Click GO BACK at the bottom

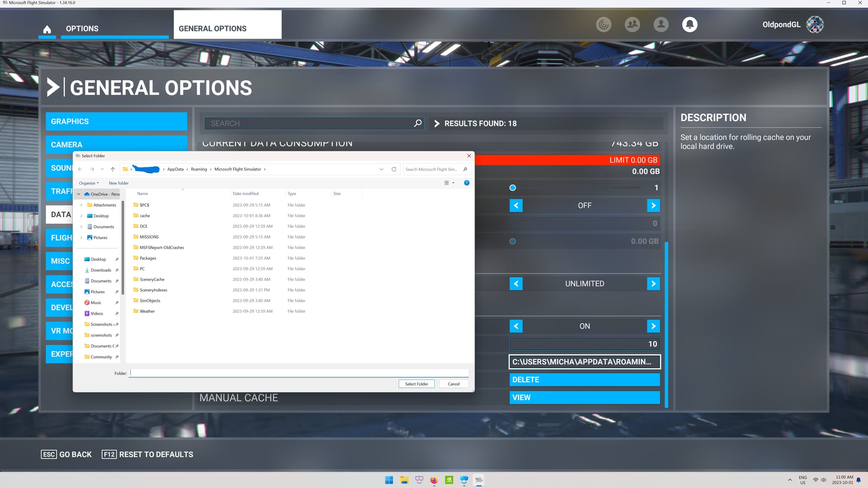tap(66, 455)
